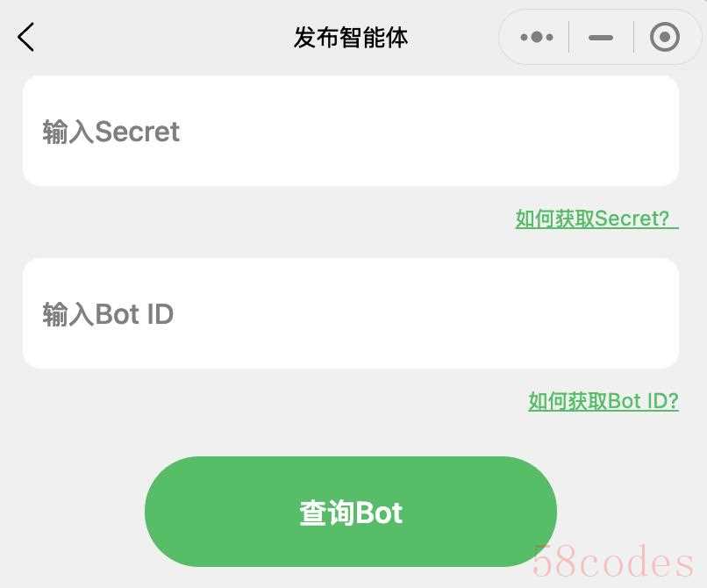Viewport: 707px width, 588px height.
Task: Tap the green 查询Bot button
Action: click(x=351, y=512)
